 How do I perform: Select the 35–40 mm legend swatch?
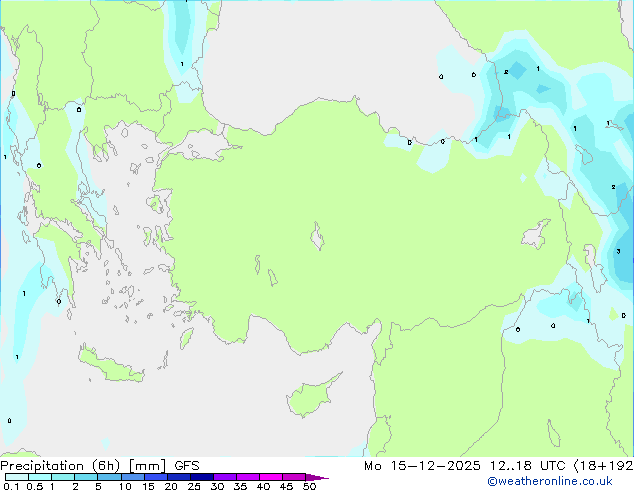pyautogui.click(x=247, y=477)
